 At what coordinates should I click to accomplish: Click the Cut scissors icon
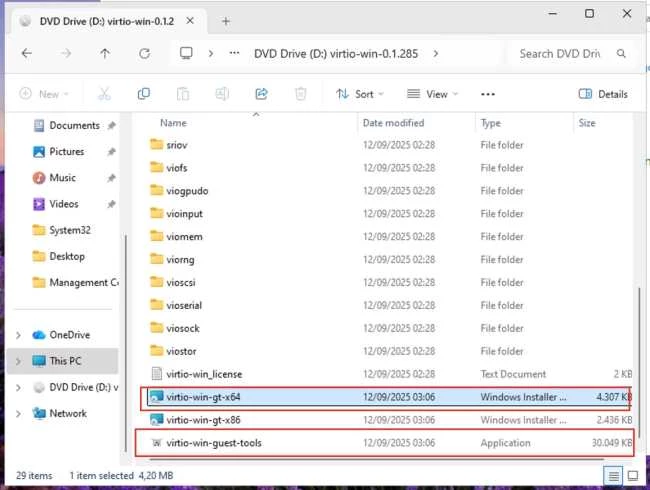tap(104, 94)
